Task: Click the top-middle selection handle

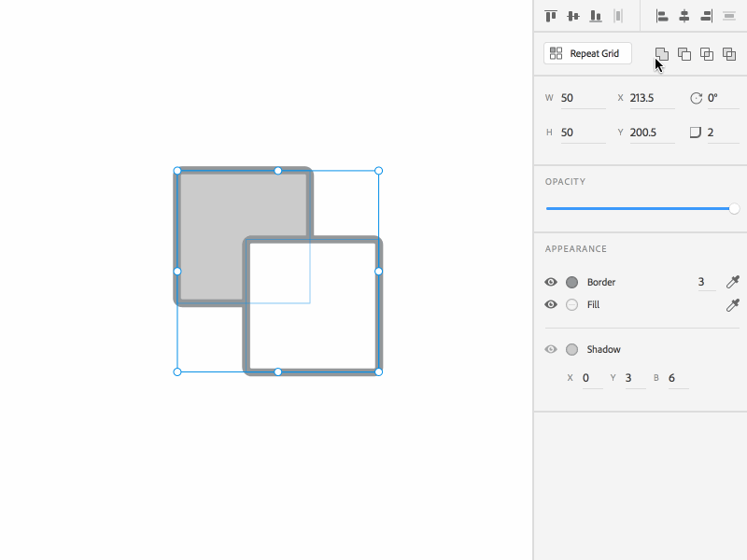Action: tap(277, 171)
